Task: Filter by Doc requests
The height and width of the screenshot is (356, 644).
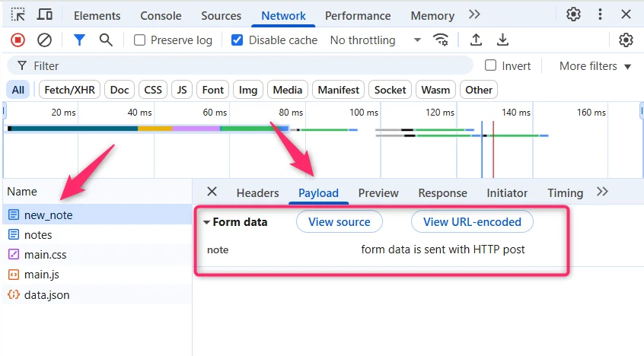Action: [120, 90]
